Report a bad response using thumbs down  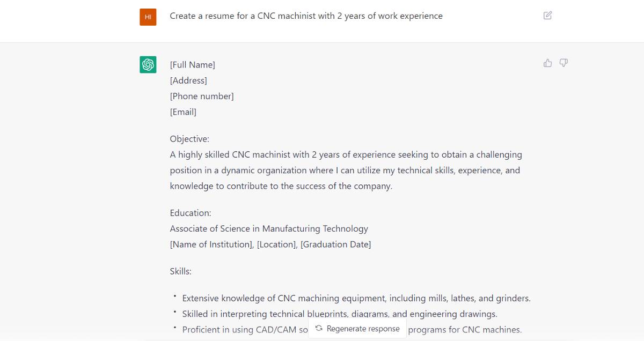(563, 63)
